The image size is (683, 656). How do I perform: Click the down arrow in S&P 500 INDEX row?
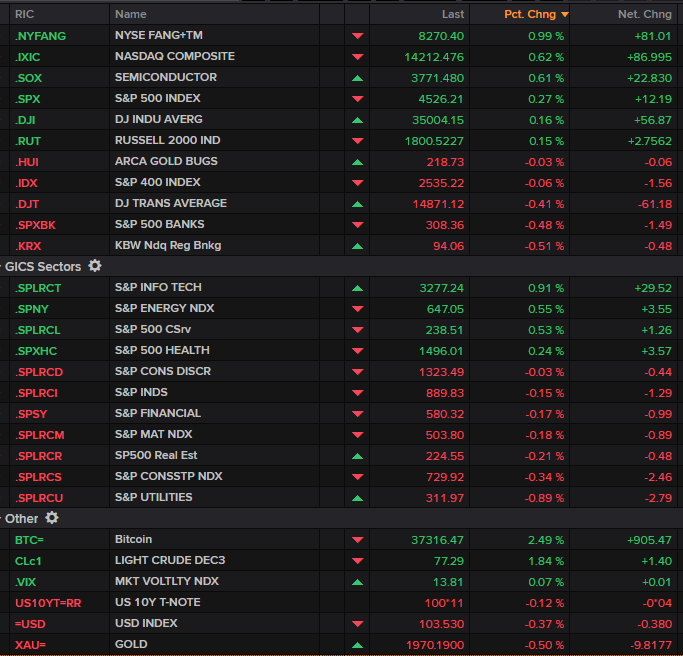coord(358,99)
